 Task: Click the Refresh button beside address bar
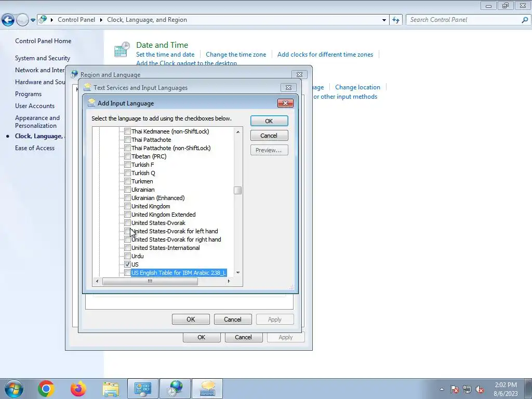tap(395, 20)
